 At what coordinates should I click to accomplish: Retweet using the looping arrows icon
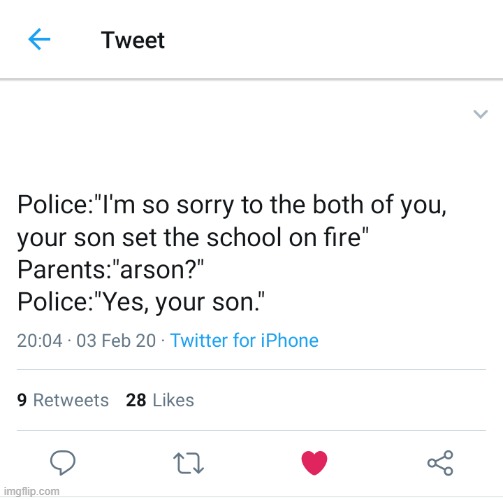click(188, 463)
